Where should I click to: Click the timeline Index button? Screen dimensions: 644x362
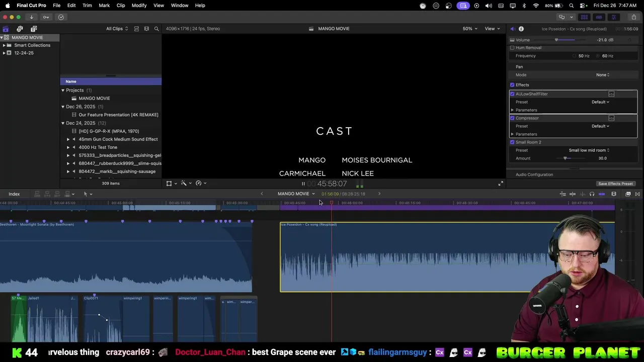(14, 194)
